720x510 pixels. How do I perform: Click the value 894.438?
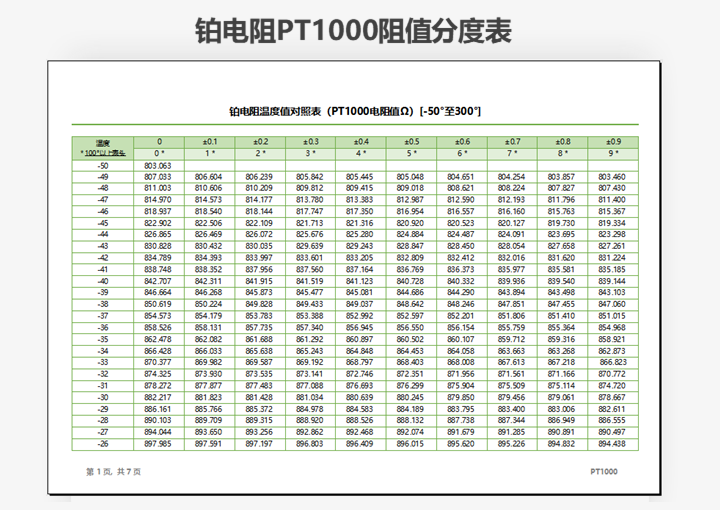[612, 444]
